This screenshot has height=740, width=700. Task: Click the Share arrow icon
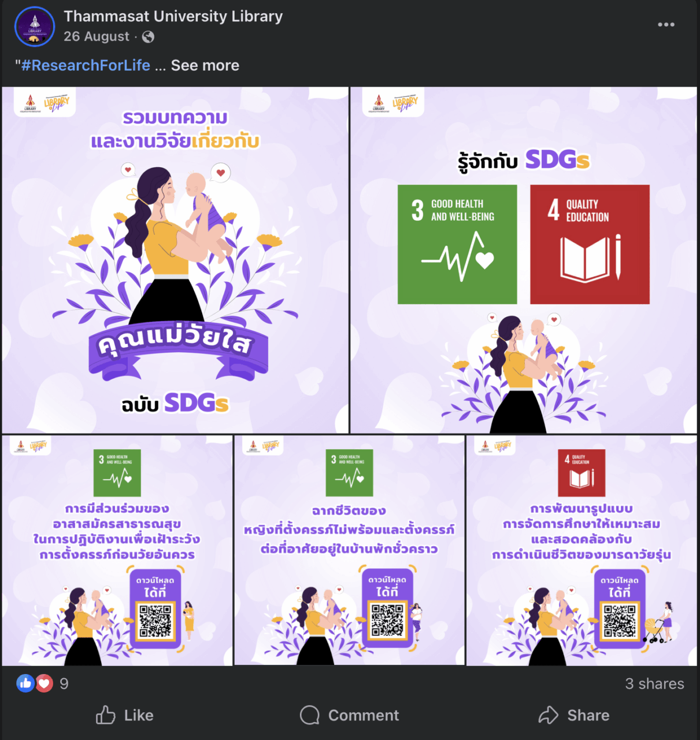548,715
